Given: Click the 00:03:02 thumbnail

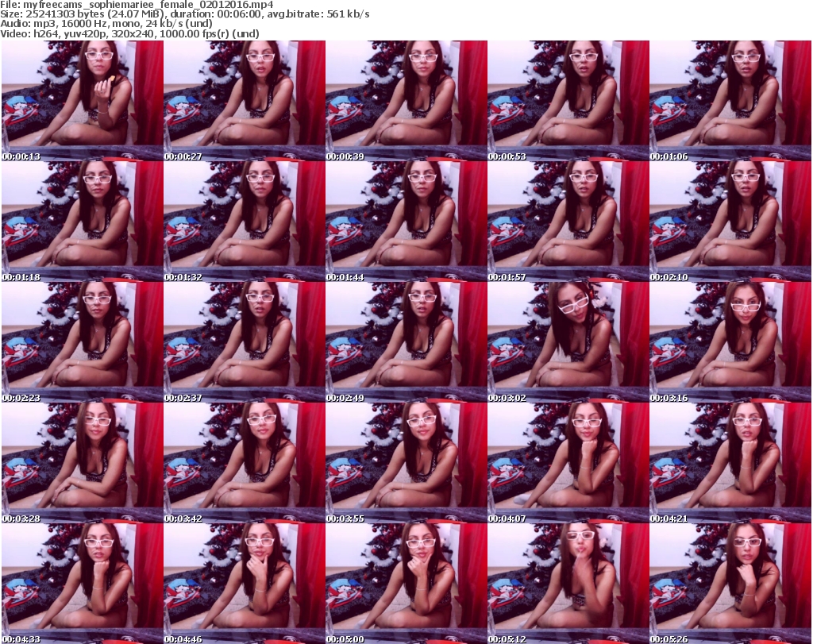Looking at the screenshot, I should coord(568,343).
